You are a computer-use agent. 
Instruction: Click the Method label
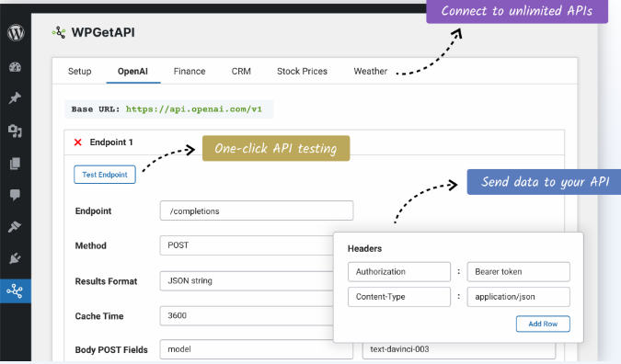pos(91,245)
